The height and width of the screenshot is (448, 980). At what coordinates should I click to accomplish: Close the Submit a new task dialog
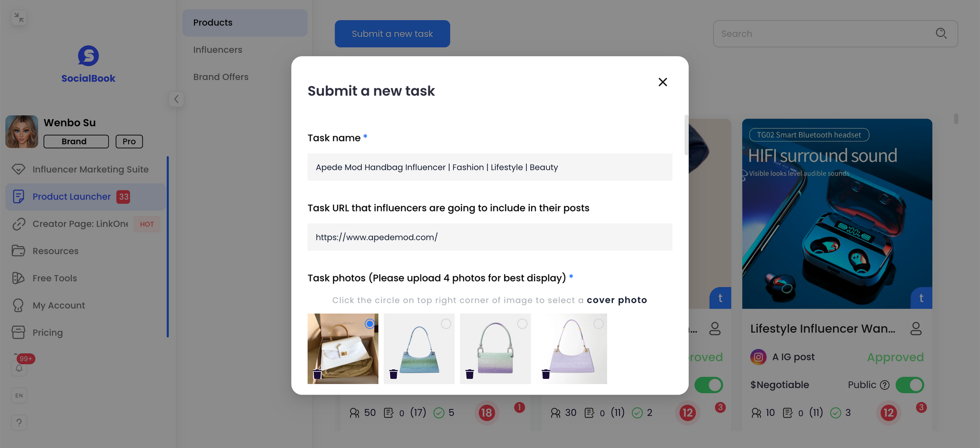pos(662,82)
